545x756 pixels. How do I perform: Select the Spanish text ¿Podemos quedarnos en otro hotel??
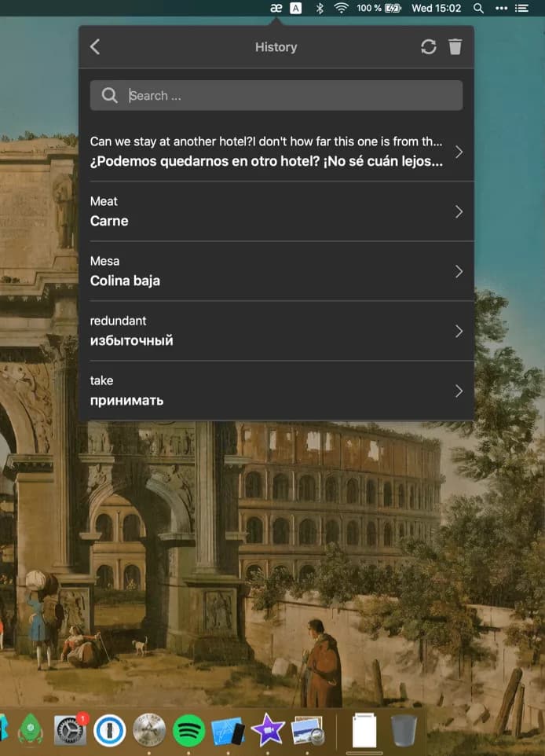205,161
